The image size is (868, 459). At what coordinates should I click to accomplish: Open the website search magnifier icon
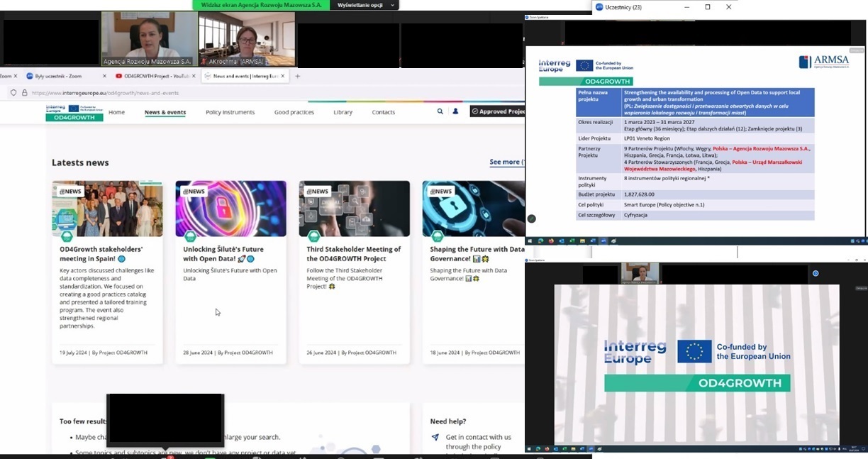[440, 111]
